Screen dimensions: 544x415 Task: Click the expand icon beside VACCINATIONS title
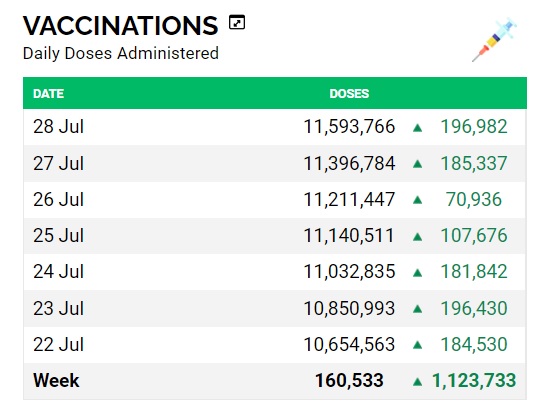tap(237, 23)
